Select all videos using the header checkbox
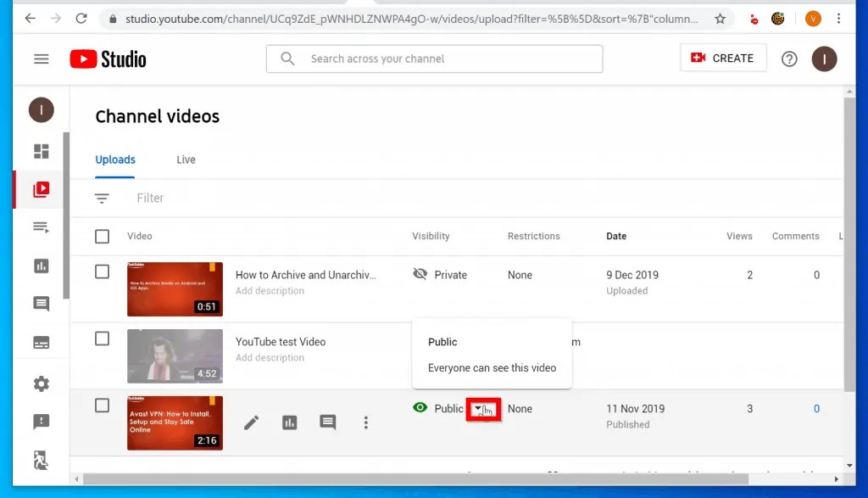Image resolution: width=868 pixels, height=498 pixels. click(102, 237)
